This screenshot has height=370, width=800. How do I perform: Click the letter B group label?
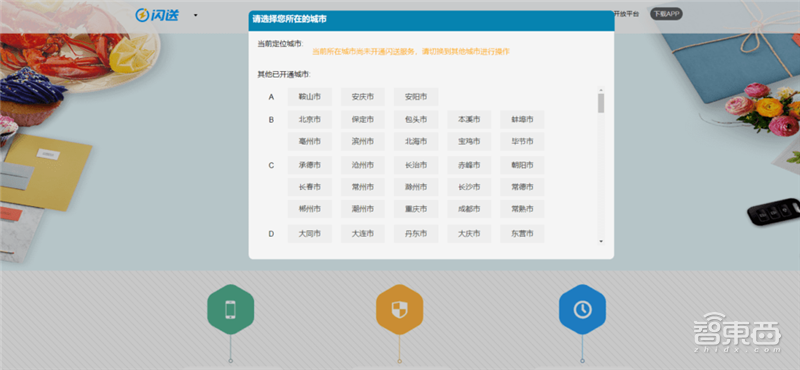point(271,120)
